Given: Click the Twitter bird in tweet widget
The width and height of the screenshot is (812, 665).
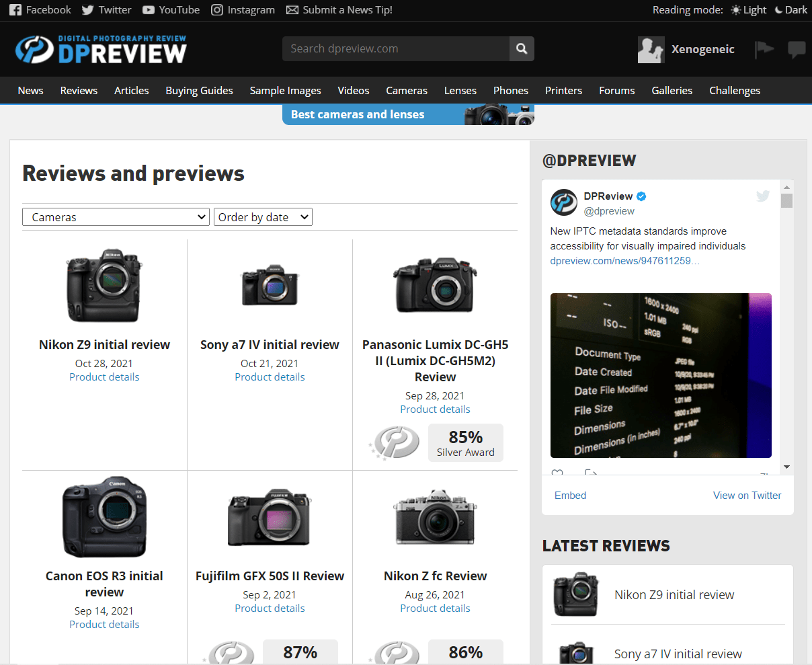Looking at the screenshot, I should (763, 196).
